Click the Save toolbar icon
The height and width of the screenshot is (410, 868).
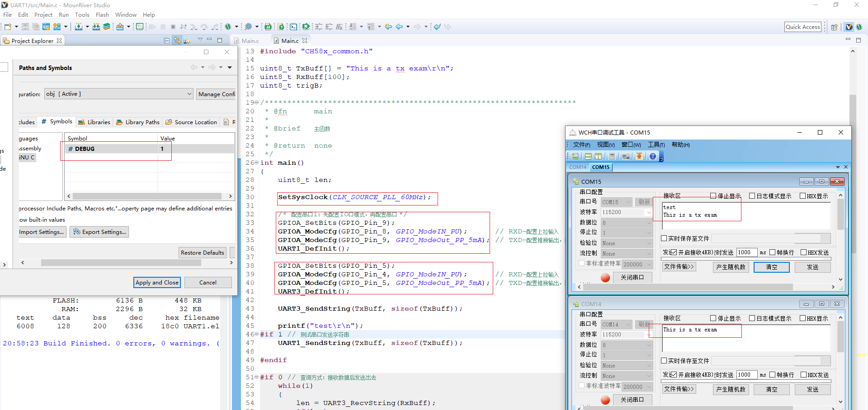point(25,27)
